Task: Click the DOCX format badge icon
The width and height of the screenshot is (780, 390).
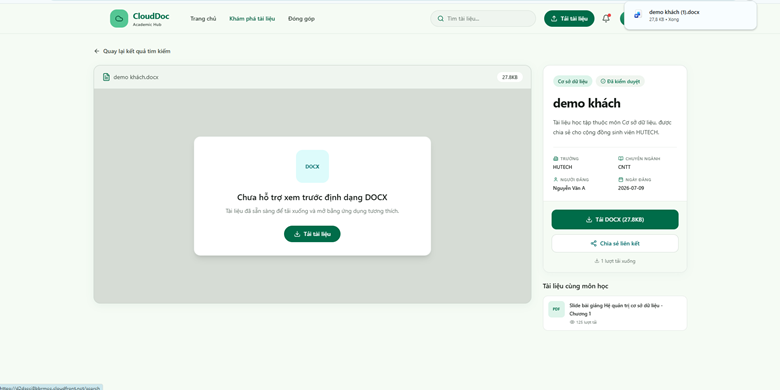Action: (312, 166)
